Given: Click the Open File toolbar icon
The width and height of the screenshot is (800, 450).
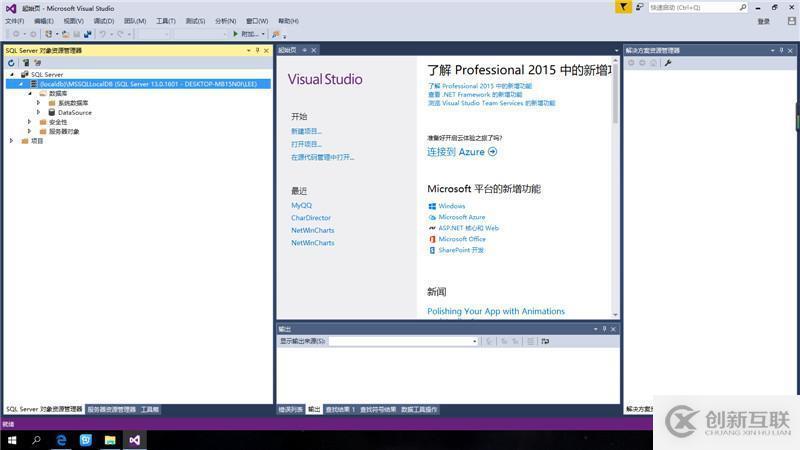Looking at the screenshot, I should pos(65,34).
